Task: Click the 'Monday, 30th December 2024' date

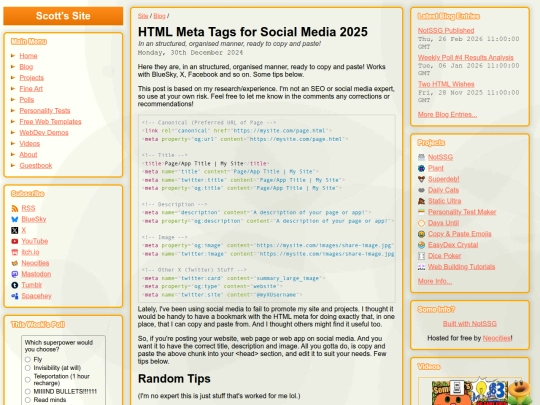Action: coord(190,53)
